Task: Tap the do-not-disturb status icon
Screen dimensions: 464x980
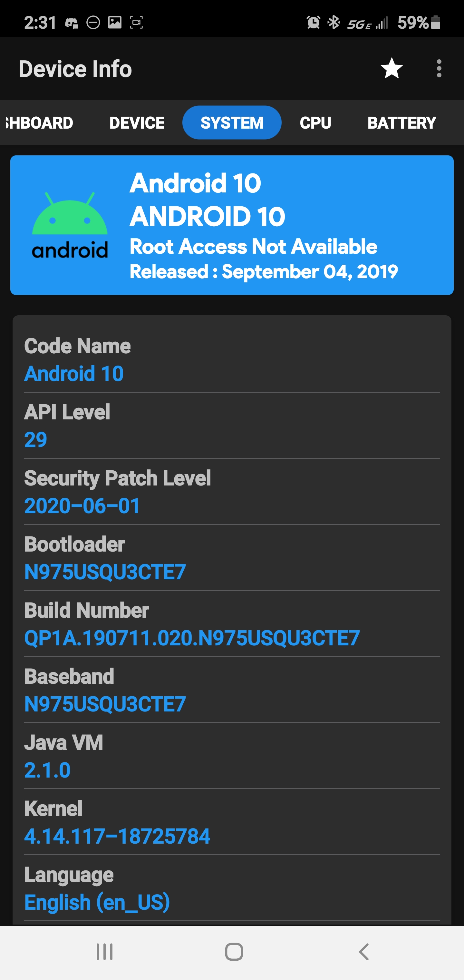Action: point(93,23)
